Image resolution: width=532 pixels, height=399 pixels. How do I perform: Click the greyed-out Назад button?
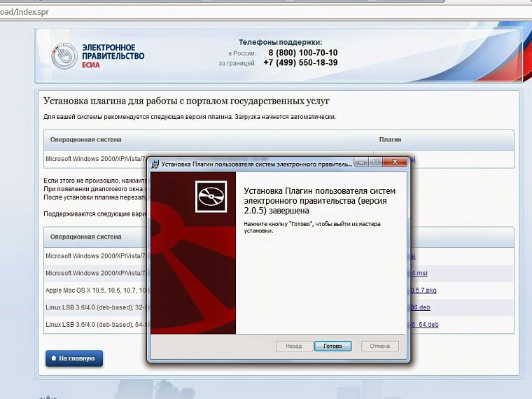[293, 346]
